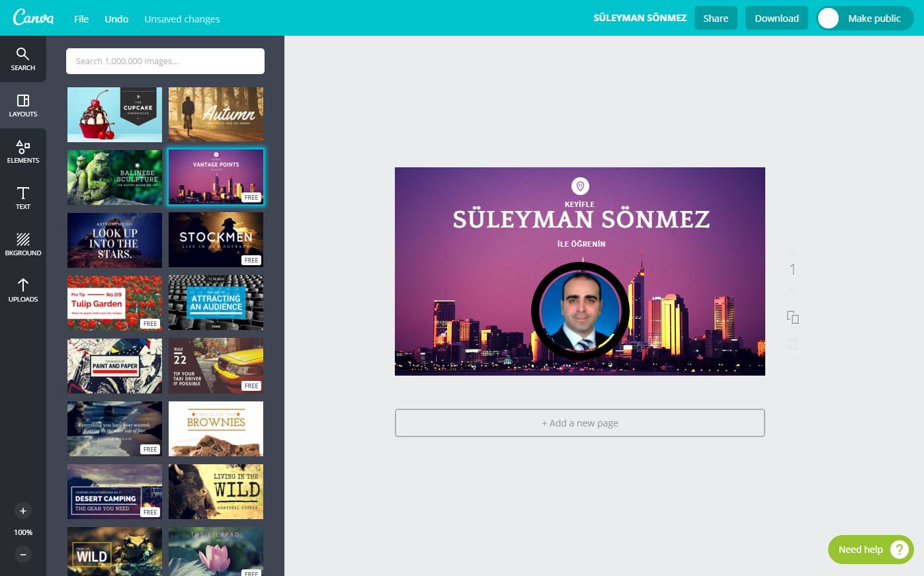Open the Elements sidebar panel
This screenshot has width=924, height=576.
point(22,151)
